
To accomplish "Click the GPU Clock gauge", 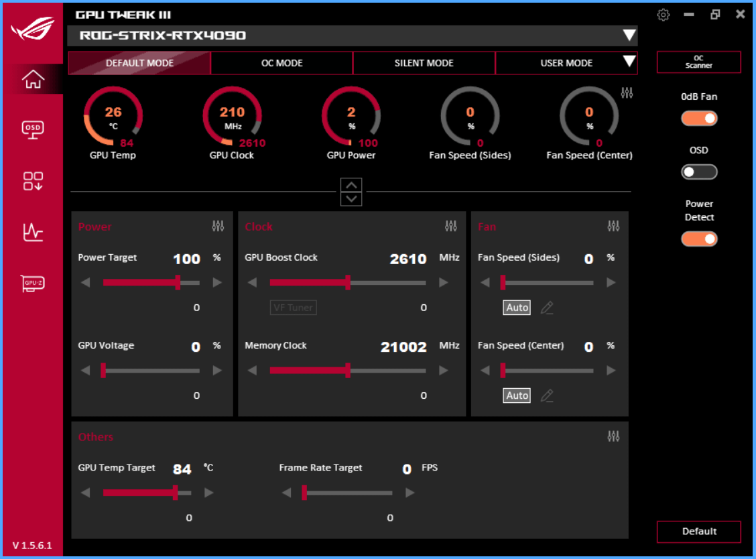I will [232, 116].
